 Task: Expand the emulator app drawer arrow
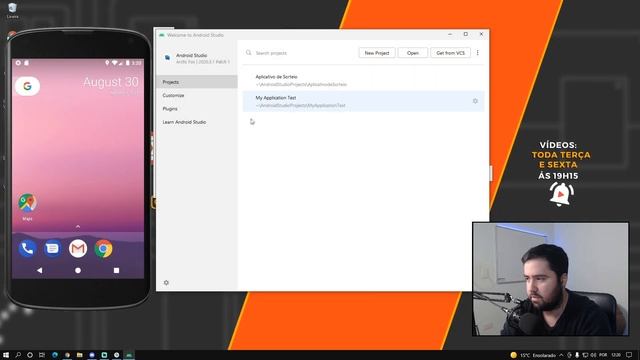78,226
